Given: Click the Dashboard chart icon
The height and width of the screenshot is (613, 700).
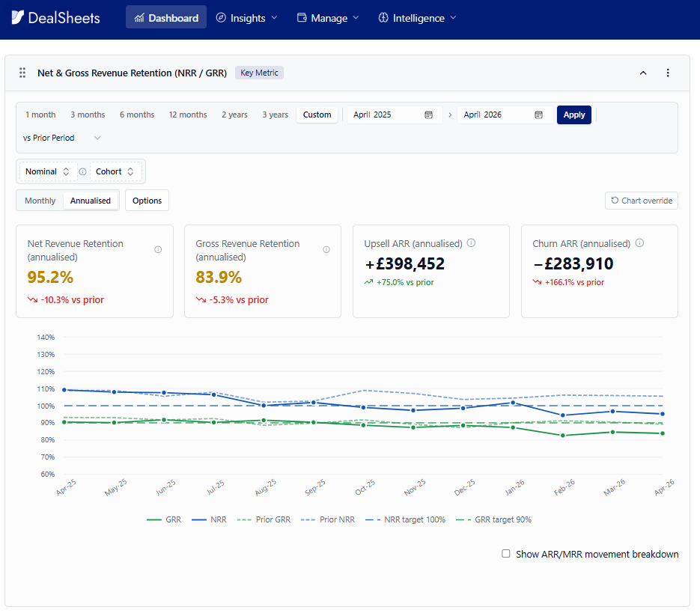Looking at the screenshot, I should pos(139,18).
